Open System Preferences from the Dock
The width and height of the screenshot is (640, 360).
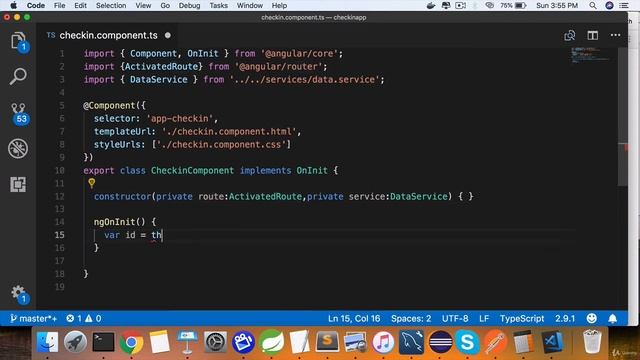tap(215, 342)
